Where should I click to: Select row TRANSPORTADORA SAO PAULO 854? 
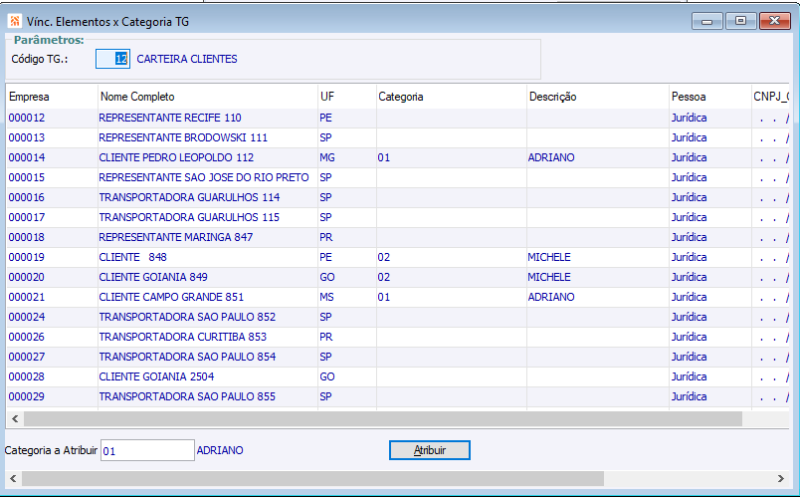pyautogui.click(x=398, y=357)
